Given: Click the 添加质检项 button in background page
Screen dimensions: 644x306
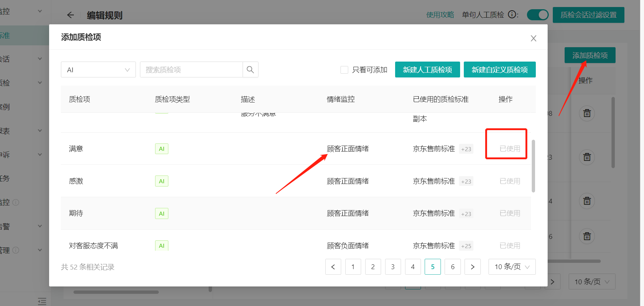Looking at the screenshot, I should pyautogui.click(x=590, y=55).
